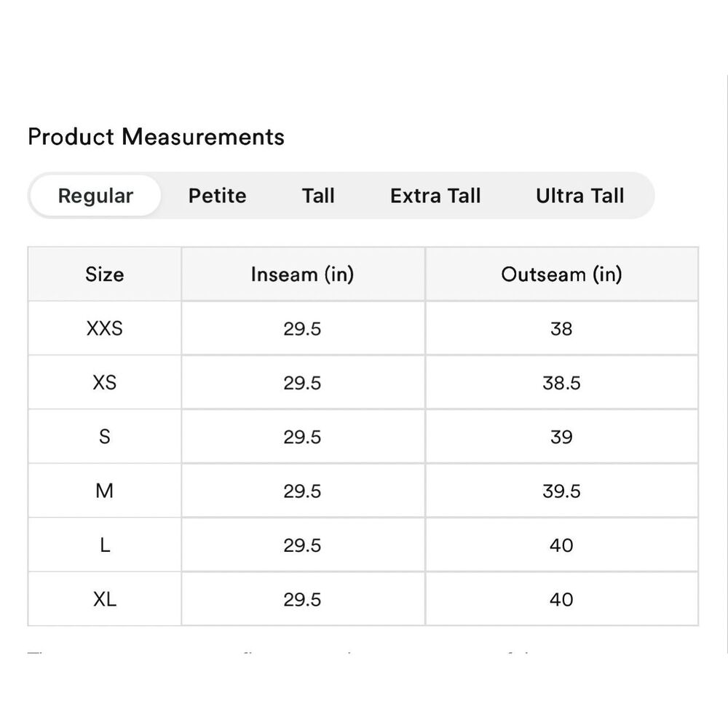The image size is (728, 728).
Task: Select the XXS size row label
Action: pos(104,328)
